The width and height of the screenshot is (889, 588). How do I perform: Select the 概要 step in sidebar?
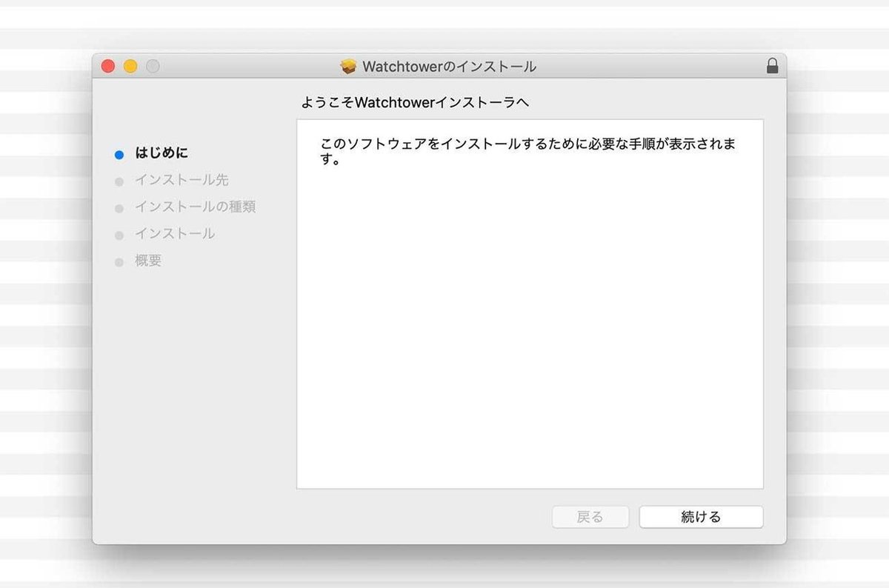click(x=148, y=261)
